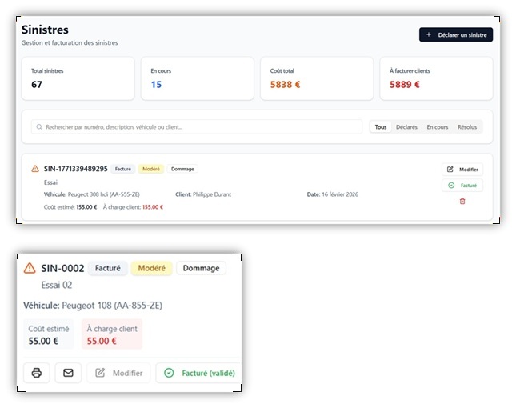Click the printer icon button

click(x=37, y=373)
